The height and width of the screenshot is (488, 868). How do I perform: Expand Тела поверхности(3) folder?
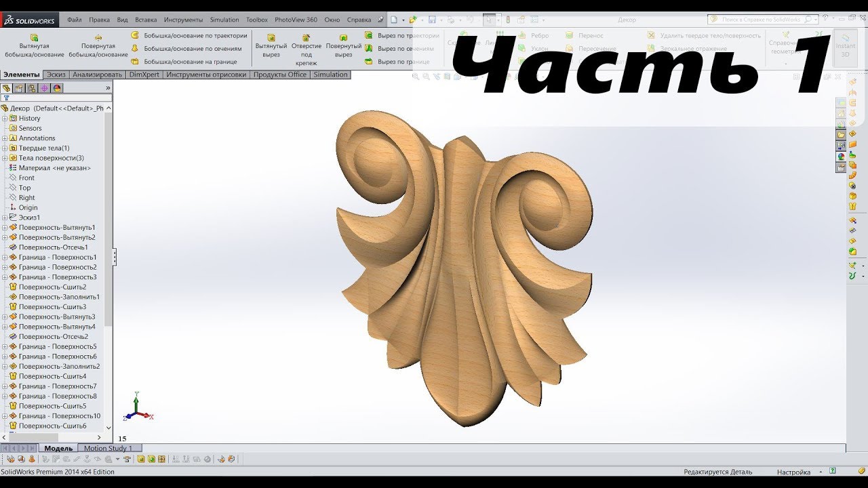(5, 158)
